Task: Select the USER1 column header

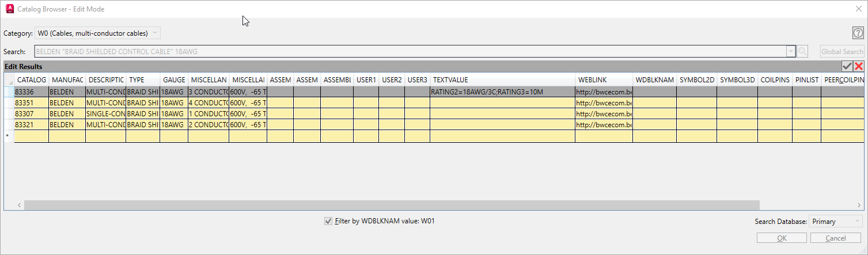Action: (366, 80)
